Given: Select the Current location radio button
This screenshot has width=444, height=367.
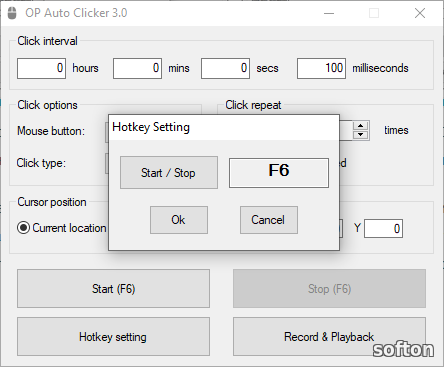Looking at the screenshot, I should pos(23,228).
